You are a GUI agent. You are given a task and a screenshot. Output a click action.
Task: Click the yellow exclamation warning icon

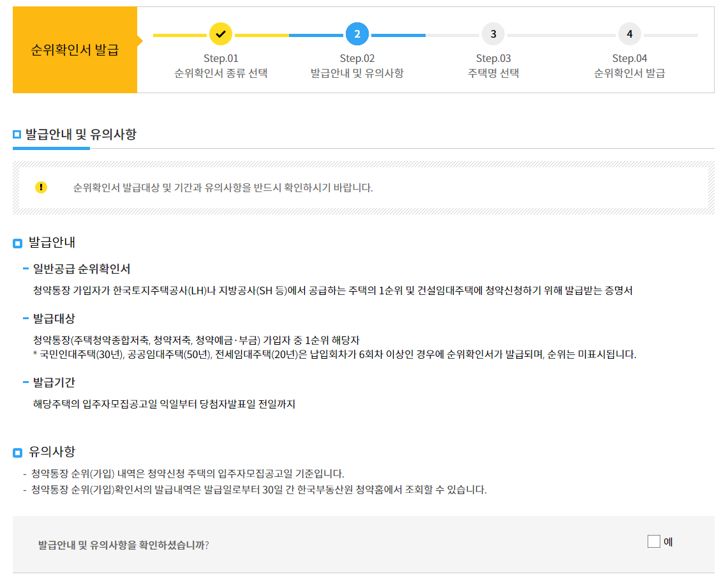41,187
